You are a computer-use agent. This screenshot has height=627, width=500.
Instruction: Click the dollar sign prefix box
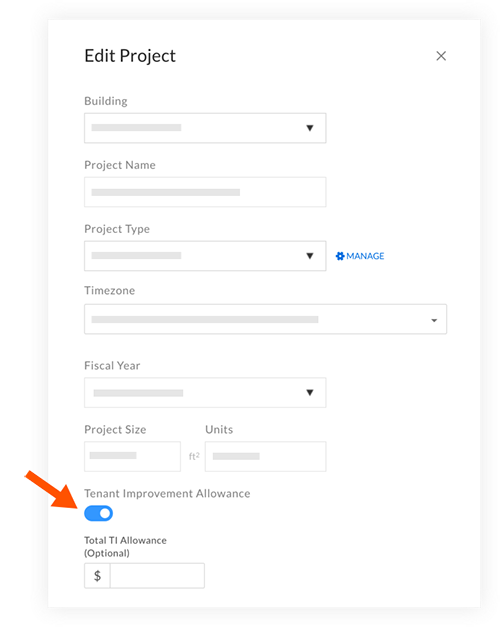coord(97,576)
